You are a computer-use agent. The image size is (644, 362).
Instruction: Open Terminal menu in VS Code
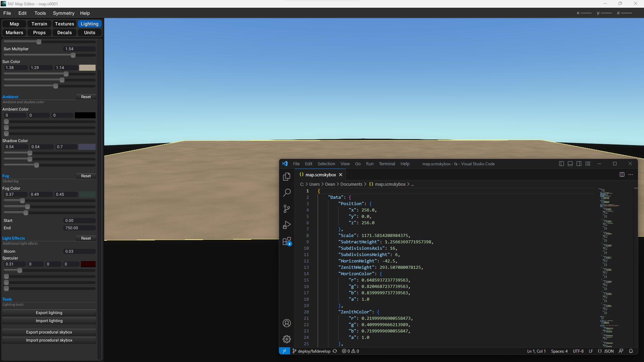click(x=387, y=164)
